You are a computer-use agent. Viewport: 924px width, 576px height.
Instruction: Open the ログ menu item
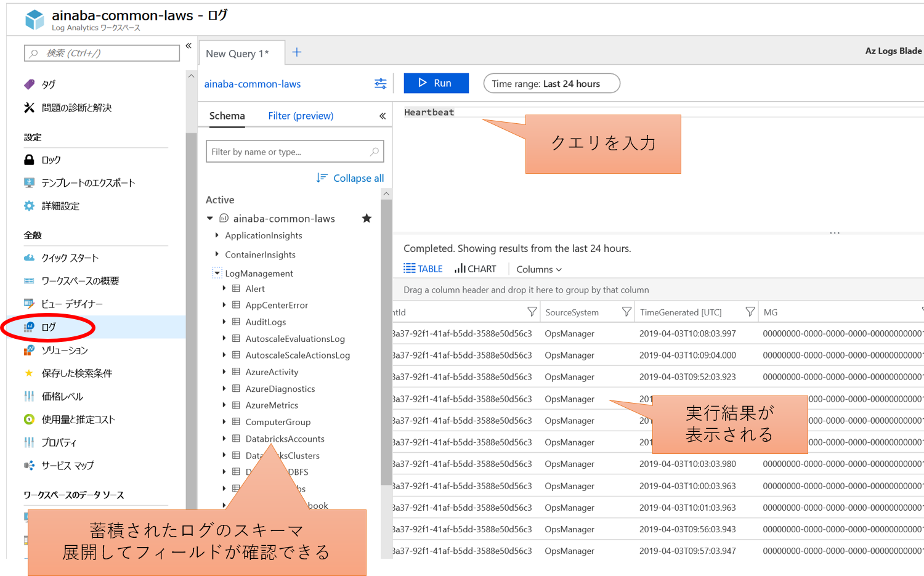tap(95, 327)
